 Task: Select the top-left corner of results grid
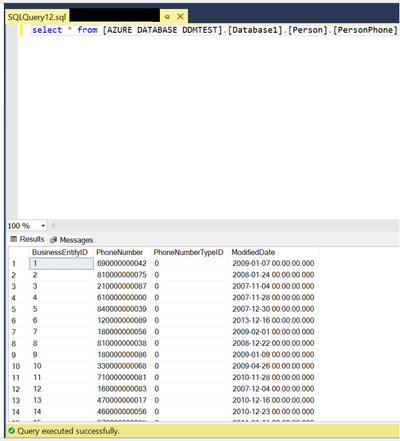(19, 252)
